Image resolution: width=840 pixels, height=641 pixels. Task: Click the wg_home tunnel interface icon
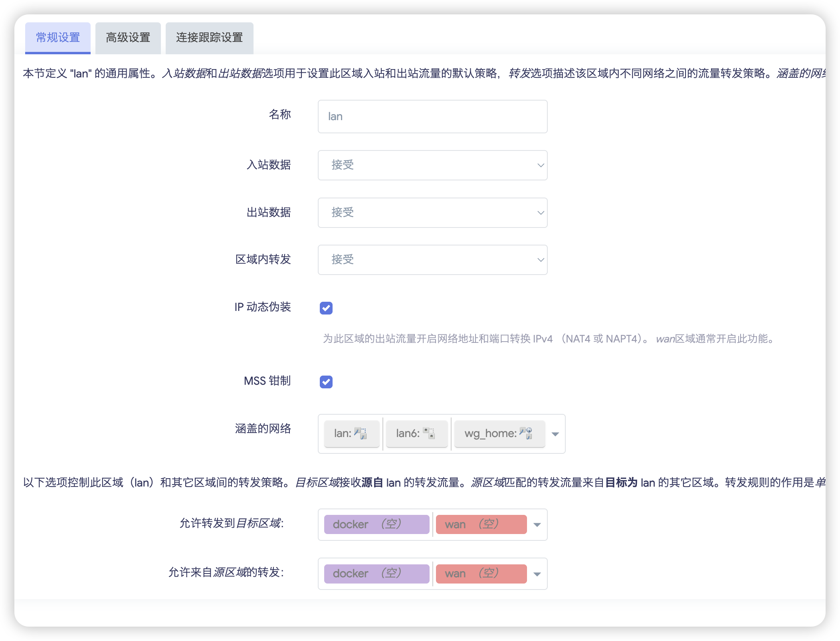click(526, 433)
